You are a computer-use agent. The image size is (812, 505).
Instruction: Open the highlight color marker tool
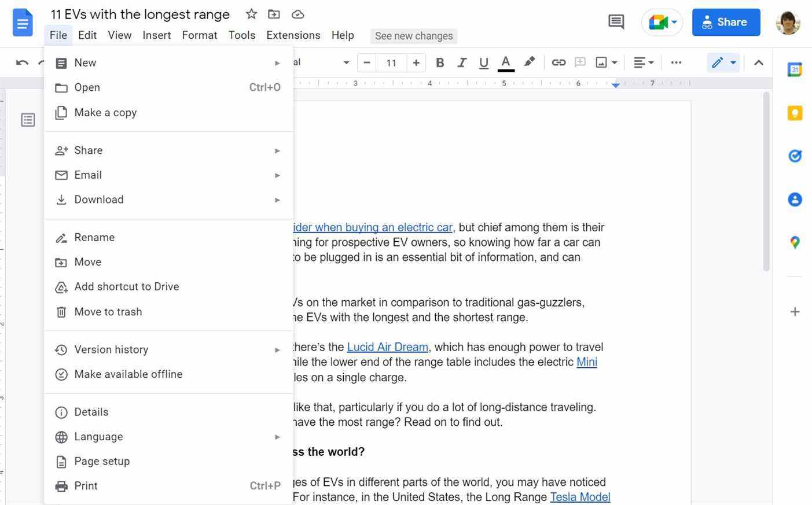coord(529,62)
